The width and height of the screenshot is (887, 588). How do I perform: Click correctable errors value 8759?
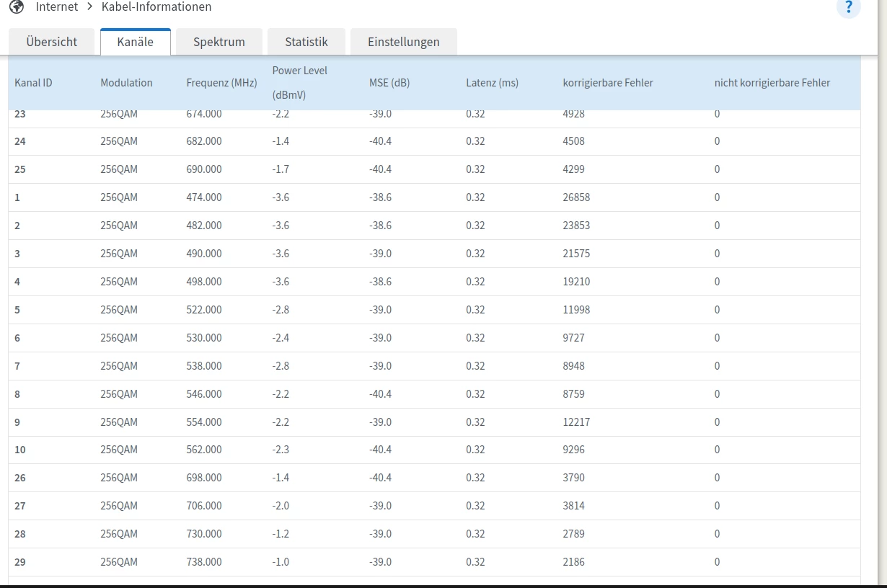click(x=573, y=394)
